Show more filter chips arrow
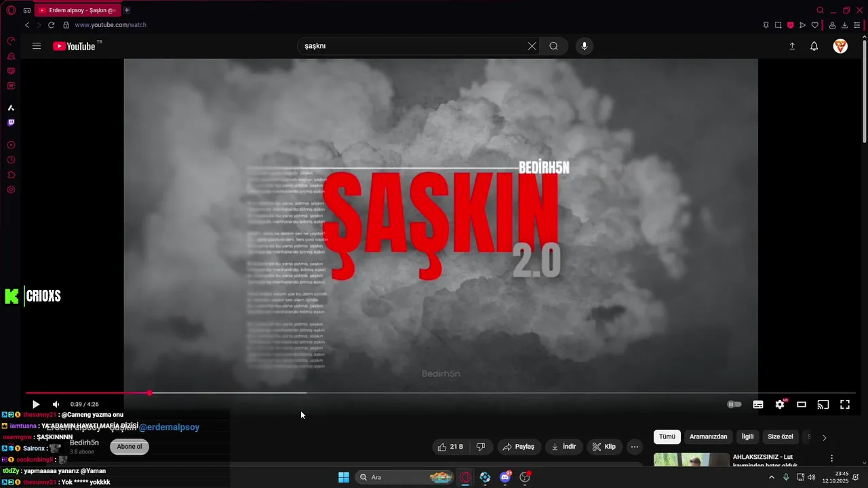Screen dimensions: 868x488 coord(824,437)
